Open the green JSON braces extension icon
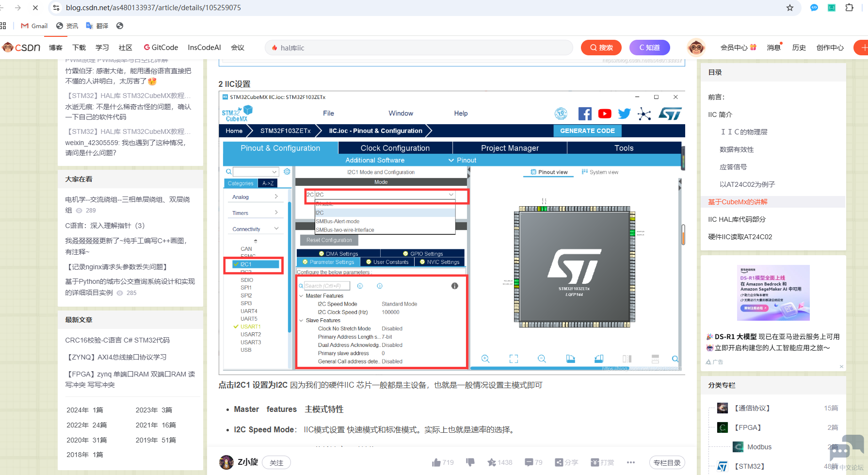 tap(832, 8)
